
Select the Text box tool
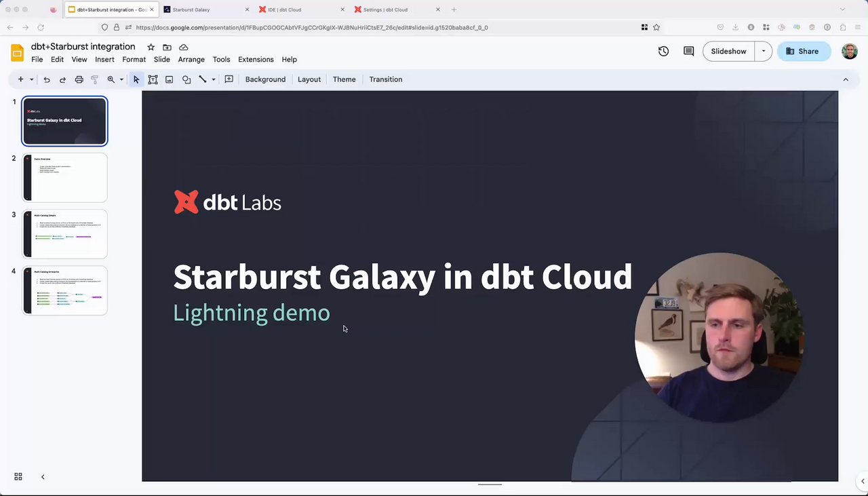pyautogui.click(x=153, y=79)
